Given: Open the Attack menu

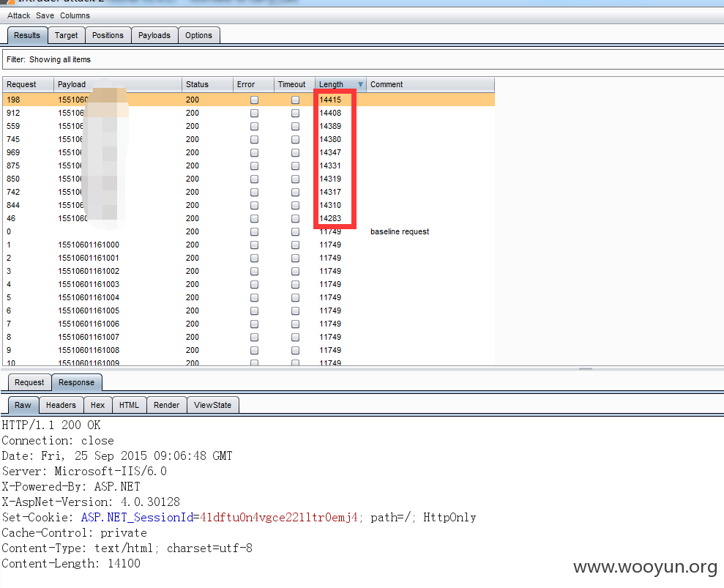Looking at the screenshot, I should point(18,15).
